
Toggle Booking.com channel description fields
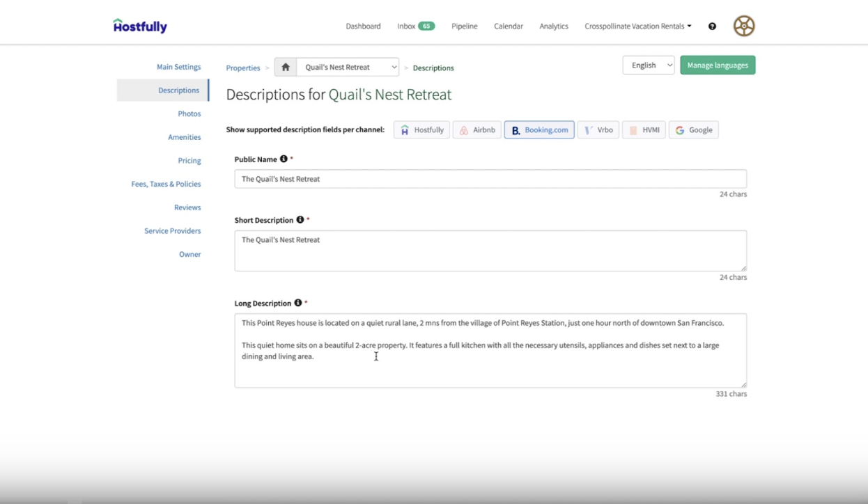pyautogui.click(x=539, y=130)
